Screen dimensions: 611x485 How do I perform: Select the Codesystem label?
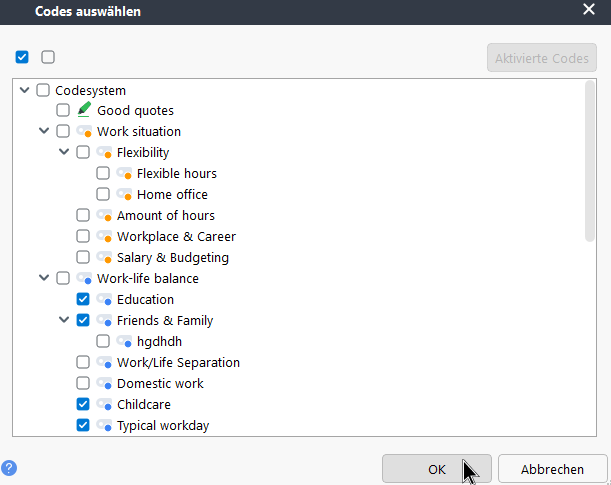(90, 90)
